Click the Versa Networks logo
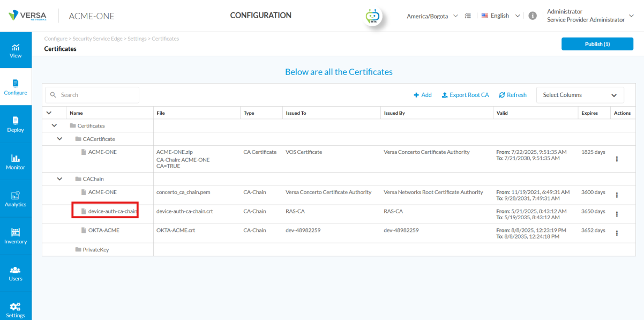Image resolution: width=644 pixels, height=320 pixels. click(28, 16)
